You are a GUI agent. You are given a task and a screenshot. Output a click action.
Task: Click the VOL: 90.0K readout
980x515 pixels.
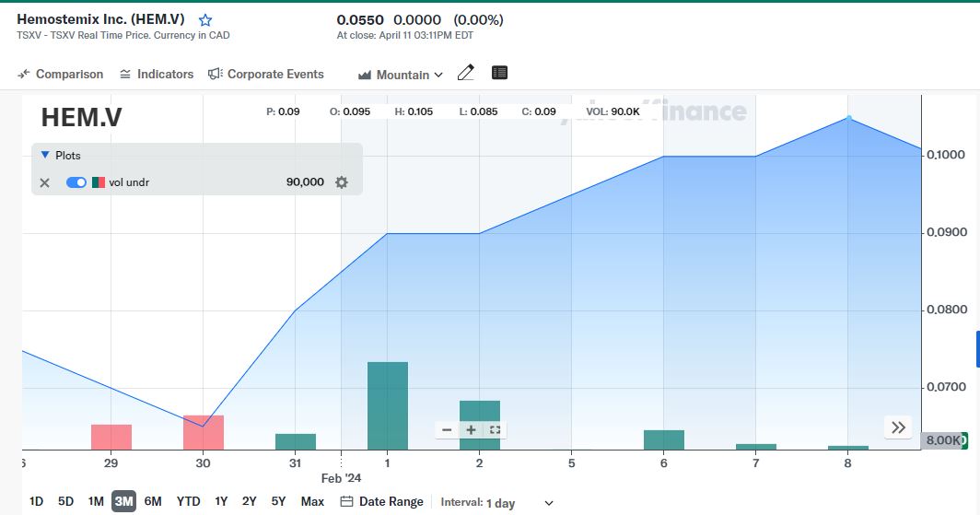click(613, 111)
